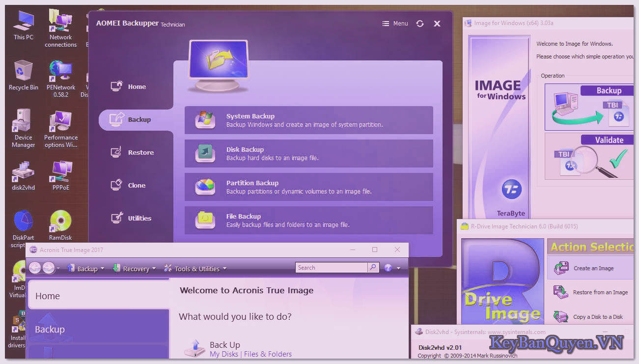Choose Copy a Disk to a Disk
639x364 pixels.
click(600, 317)
